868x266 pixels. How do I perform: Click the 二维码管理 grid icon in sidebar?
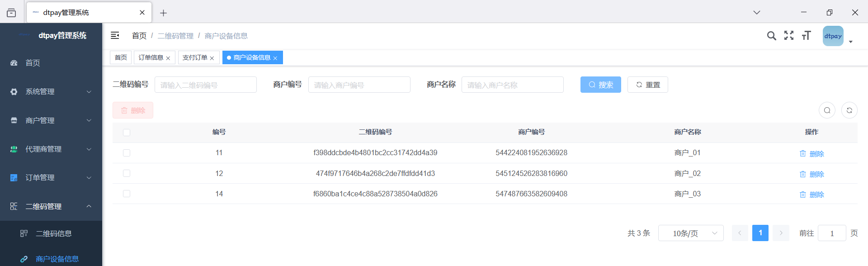coord(14,206)
